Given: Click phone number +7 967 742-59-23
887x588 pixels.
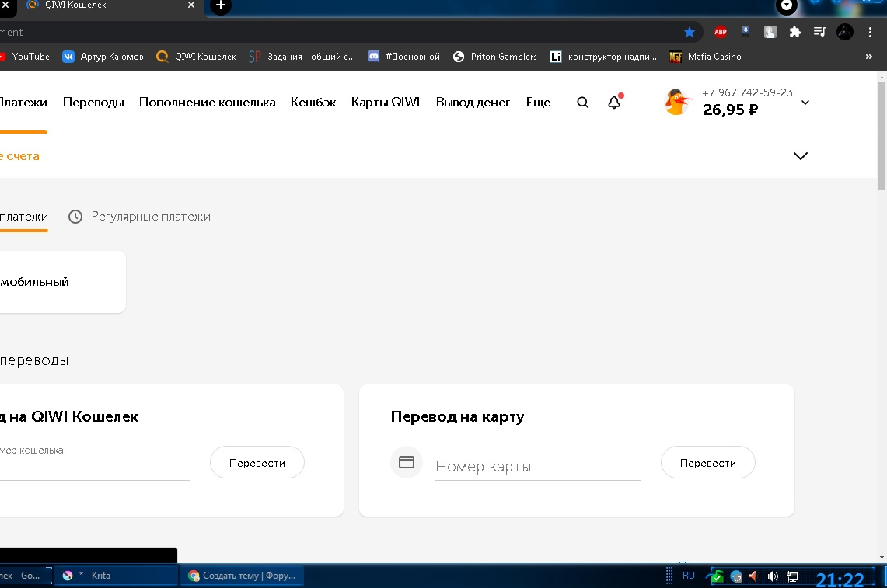Looking at the screenshot, I should (747, 92).
